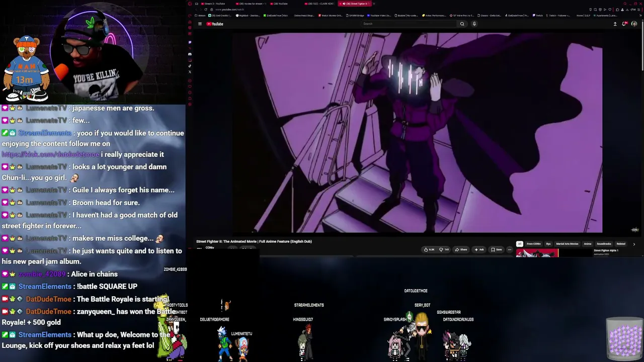Dislike the video with thumbs-down button

(x=444, y=249)
